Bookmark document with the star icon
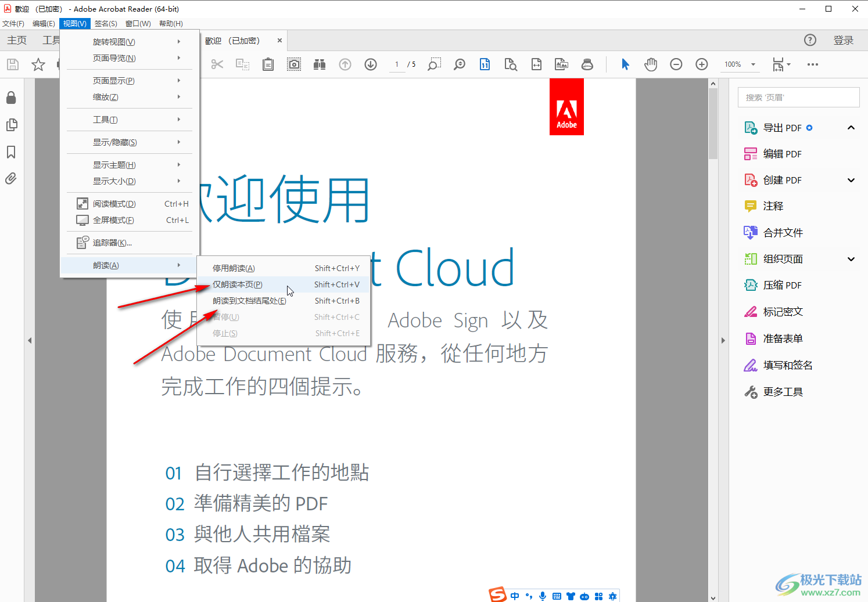The height and width of the screenshot is (602, 868). coord(38,64)
